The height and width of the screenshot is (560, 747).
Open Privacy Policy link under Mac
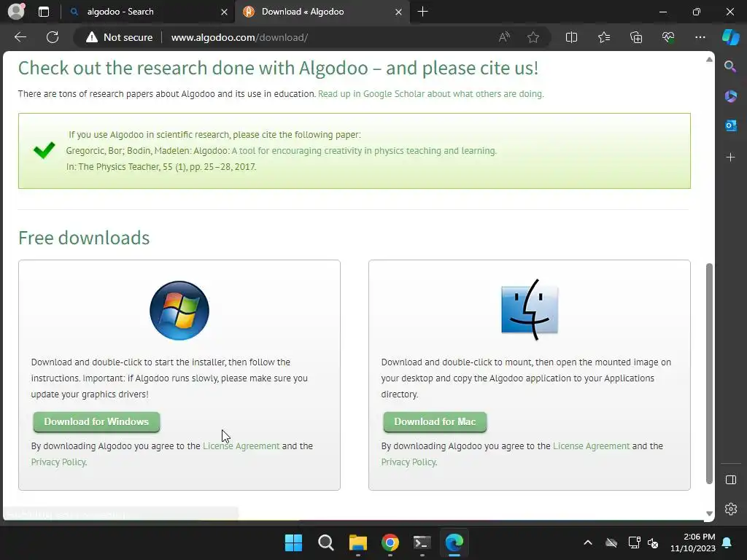point(409,462)
